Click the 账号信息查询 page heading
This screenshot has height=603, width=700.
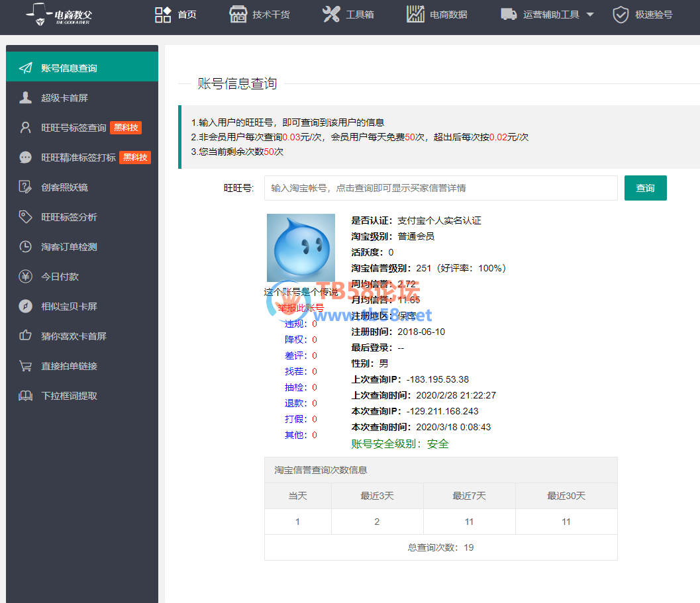(x=238, y=83)
